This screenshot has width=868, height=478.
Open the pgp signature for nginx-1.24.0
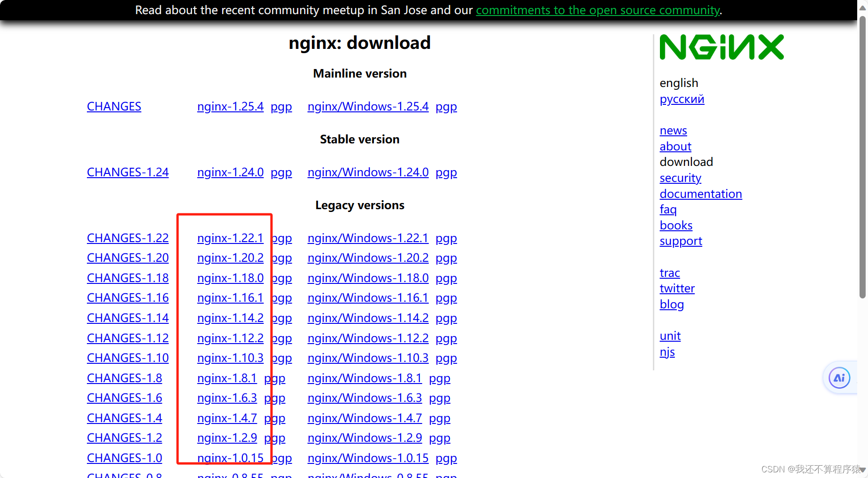(x=281, y=172)
